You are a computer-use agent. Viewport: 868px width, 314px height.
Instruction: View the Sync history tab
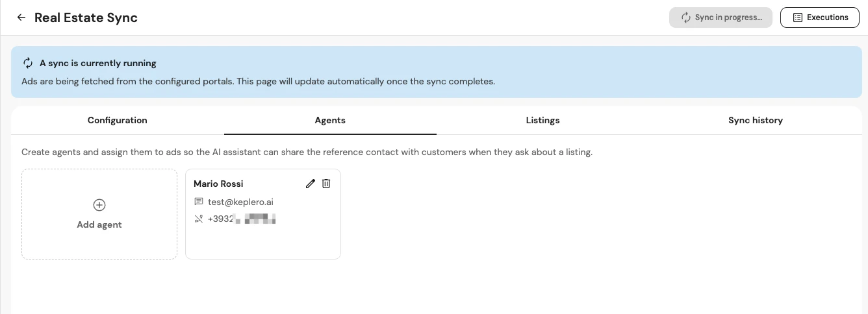point(755,120)
